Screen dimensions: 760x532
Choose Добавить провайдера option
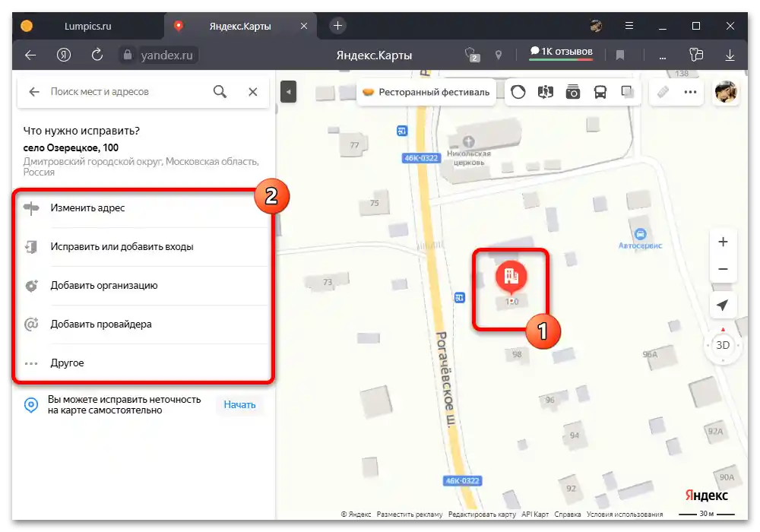pyautogui.click(x=144, y=325)
